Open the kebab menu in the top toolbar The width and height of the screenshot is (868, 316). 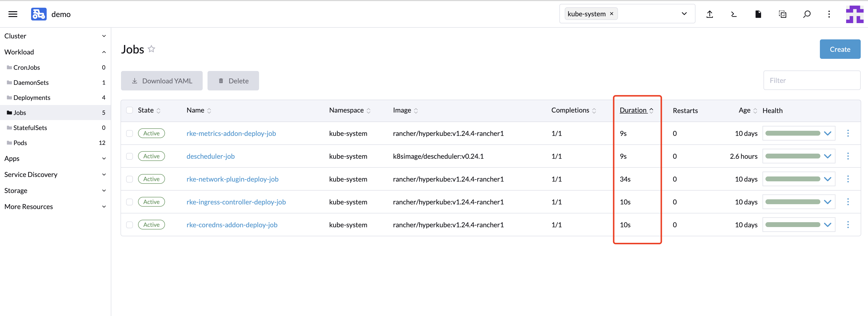coord(829,14)
